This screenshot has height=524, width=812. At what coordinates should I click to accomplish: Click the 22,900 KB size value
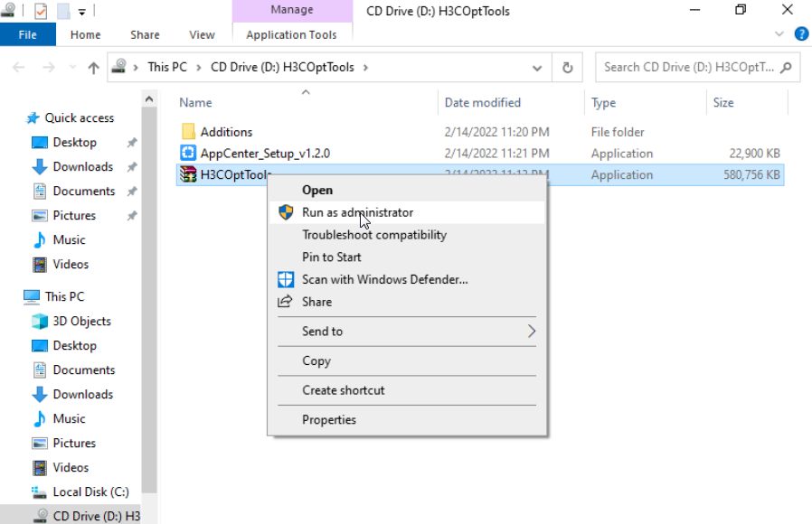(754, 153)
